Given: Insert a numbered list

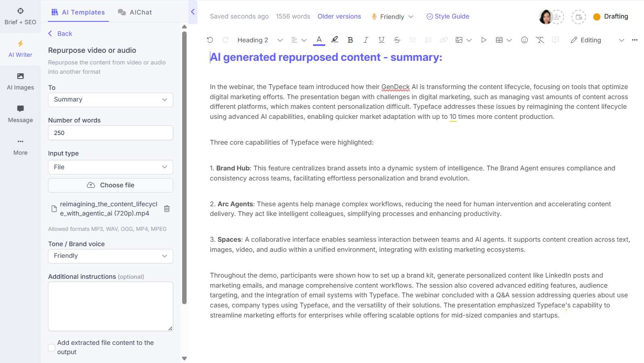Looking at the screenshot, I should pyautogui.click(x=428, y=40).
